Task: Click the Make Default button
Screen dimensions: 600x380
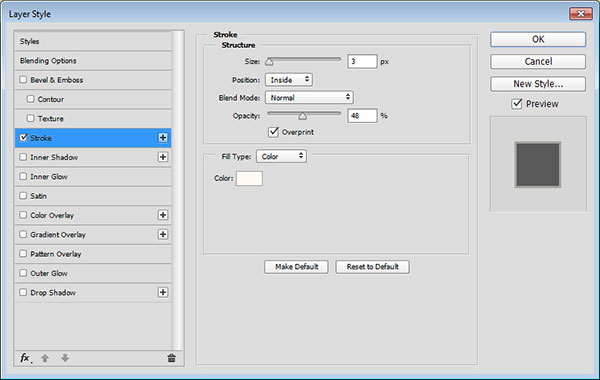Action: point(296,267)
